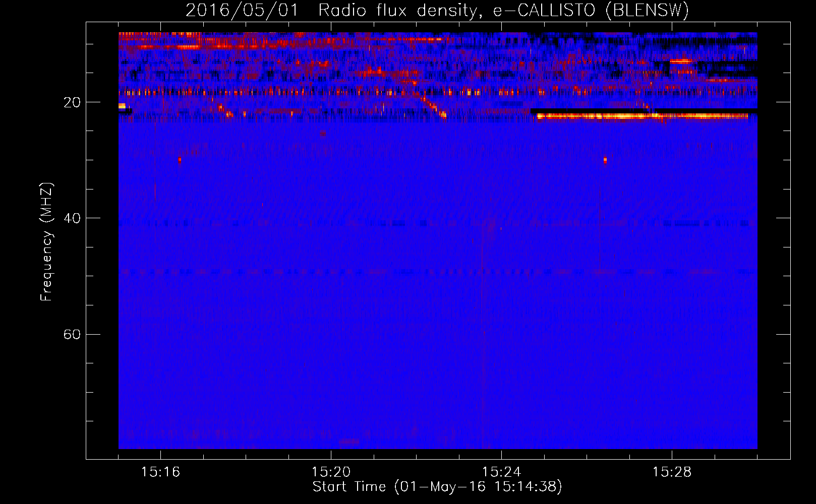Click the long bright yellow emission band near 22 MHz
816x504 pixels.
[642, 116]
